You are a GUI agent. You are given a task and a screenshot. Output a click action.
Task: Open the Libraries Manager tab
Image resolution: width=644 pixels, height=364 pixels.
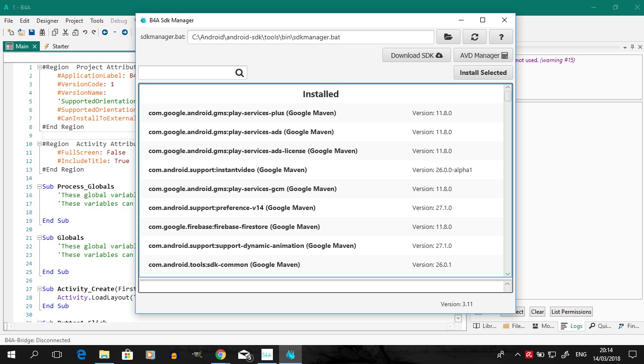click(485, 326)
